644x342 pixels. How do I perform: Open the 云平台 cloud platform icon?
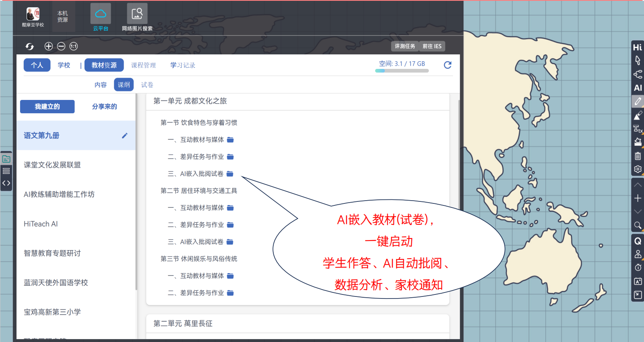click(100, 17)
